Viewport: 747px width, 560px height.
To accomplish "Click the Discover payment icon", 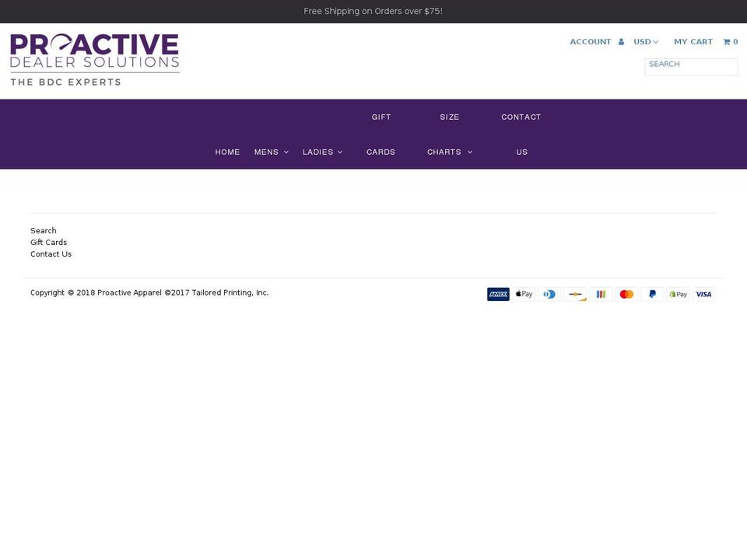I will click(576, 294).
